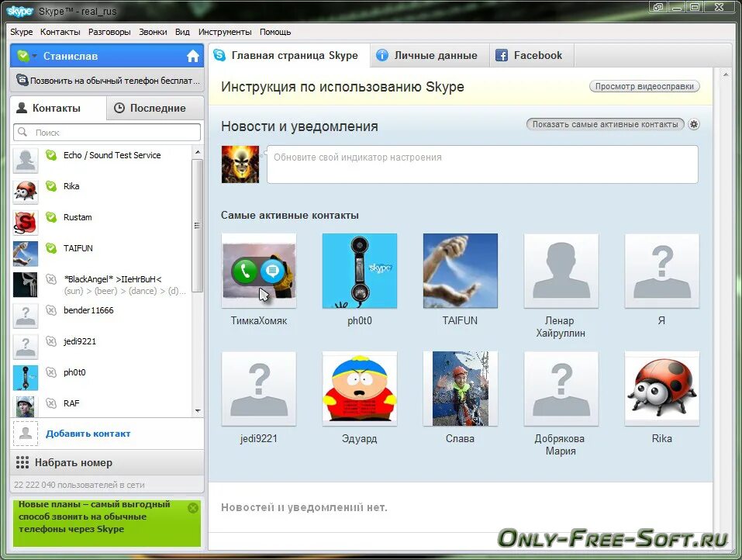Click offline status icon beside RAF
742x560 pixels.
pos(51,403)
